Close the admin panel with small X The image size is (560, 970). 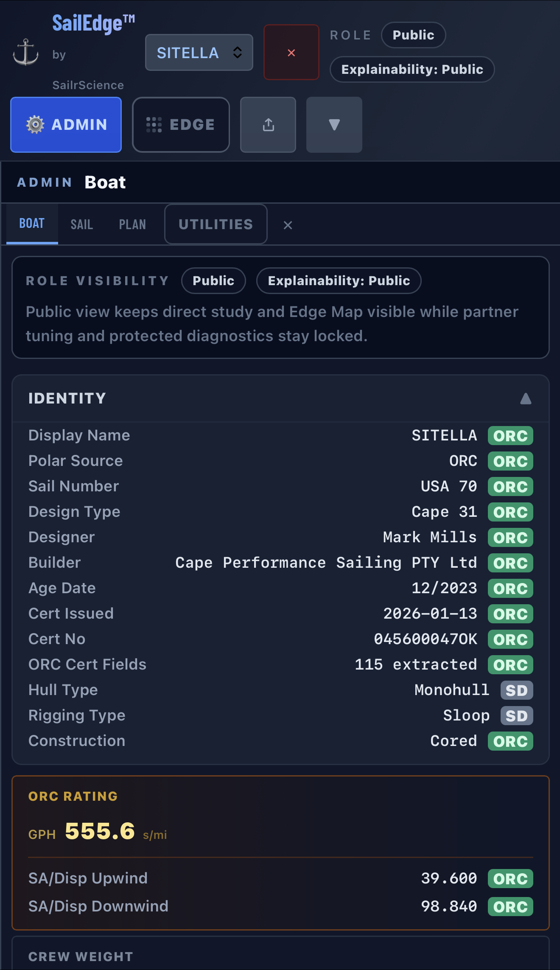(x=288, y=225)
